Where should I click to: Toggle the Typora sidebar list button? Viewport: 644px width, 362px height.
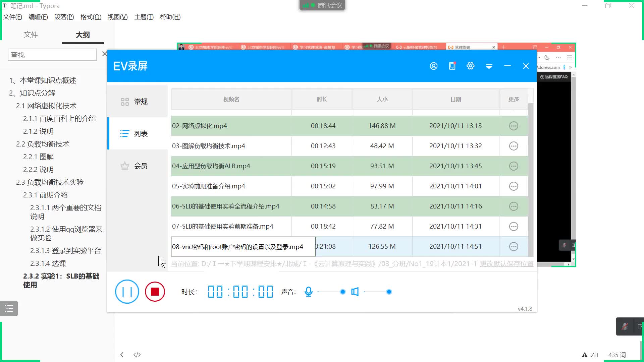pos(9,308)
